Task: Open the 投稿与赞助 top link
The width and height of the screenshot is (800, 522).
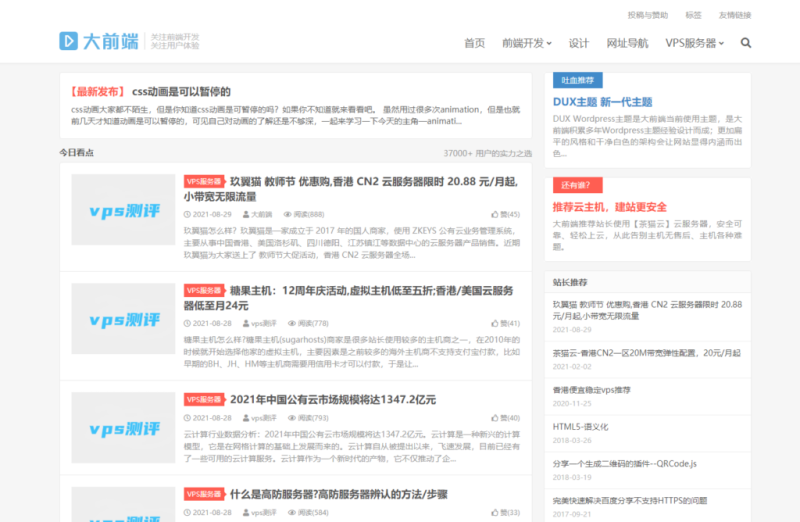Action: [648, 15]
